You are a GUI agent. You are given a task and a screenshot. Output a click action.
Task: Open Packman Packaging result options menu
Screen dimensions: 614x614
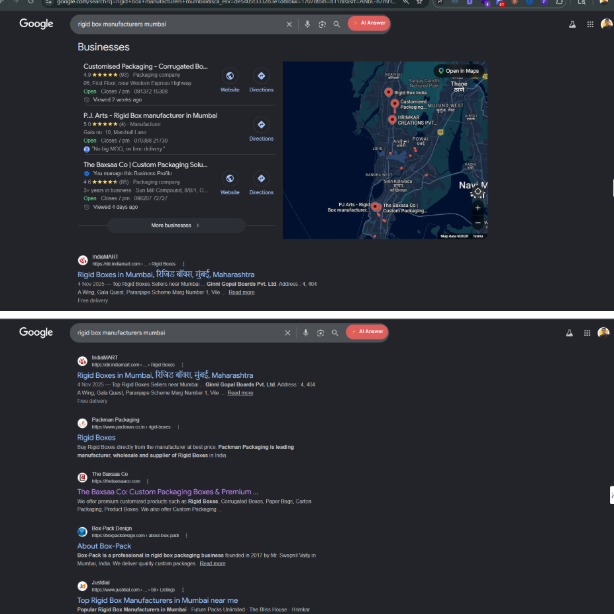(178, 427)
